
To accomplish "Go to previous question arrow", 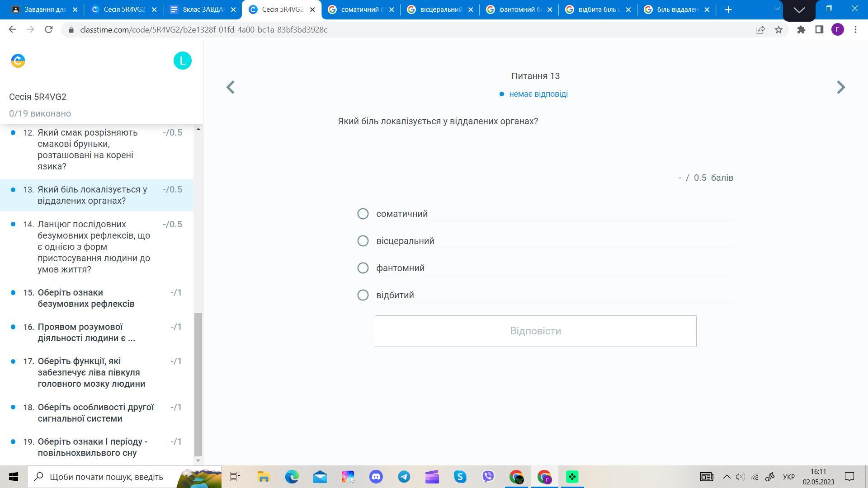I will click(x=231, y=87).
